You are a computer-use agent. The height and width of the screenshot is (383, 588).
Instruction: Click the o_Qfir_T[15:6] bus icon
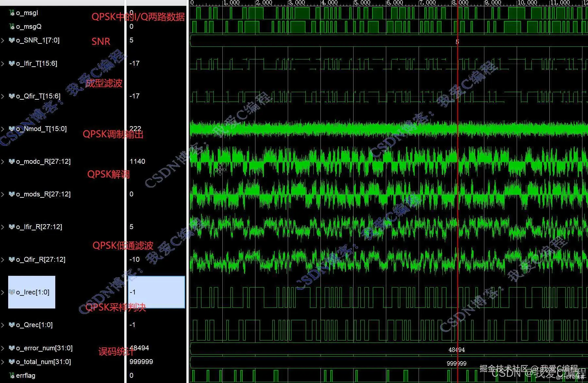pos(12,96)
